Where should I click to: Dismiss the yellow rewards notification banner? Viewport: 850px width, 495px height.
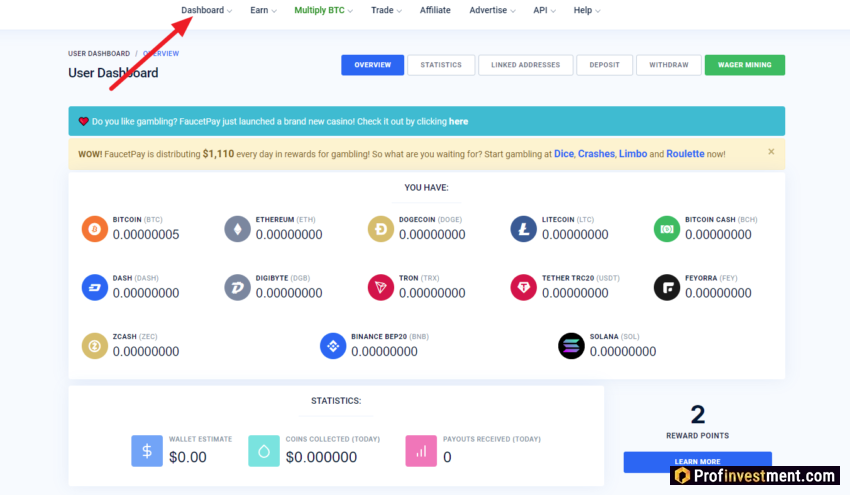[x=771, y=152]
